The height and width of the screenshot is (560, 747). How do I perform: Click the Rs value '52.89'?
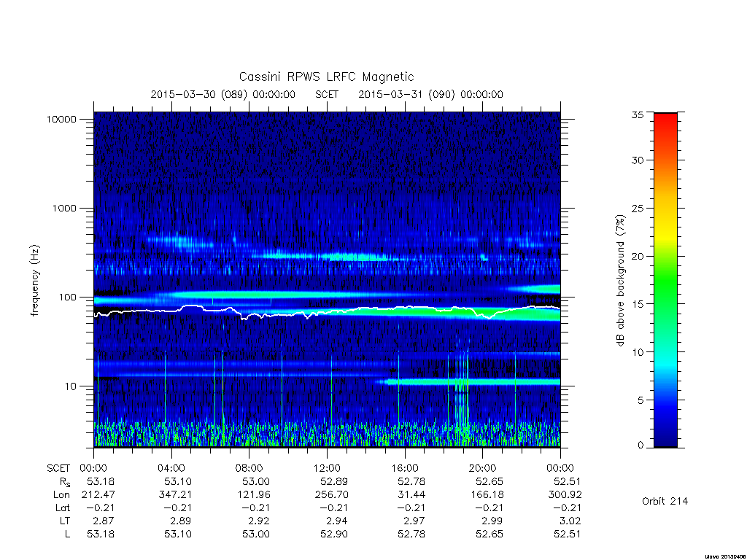pos(334,481)
